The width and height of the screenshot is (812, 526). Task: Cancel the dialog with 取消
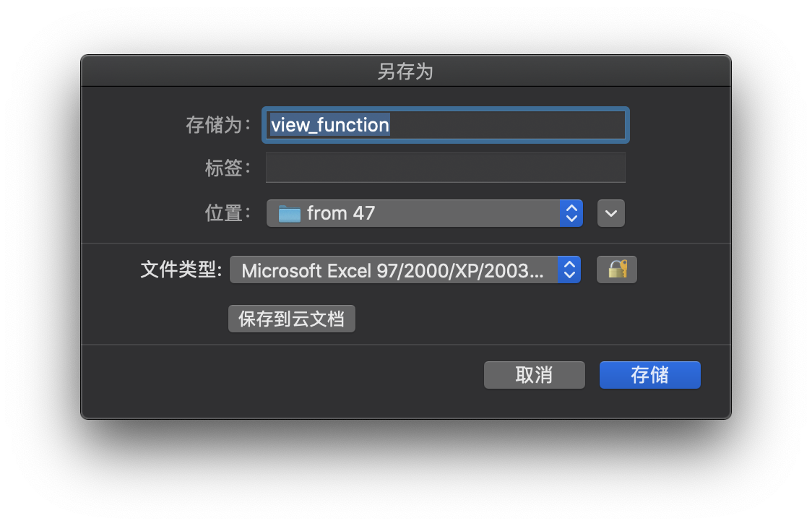[x=534, y=375]
